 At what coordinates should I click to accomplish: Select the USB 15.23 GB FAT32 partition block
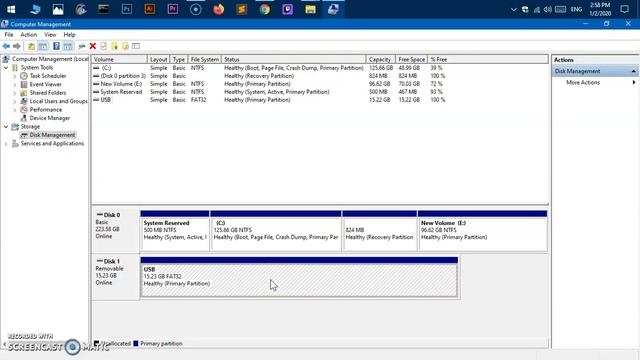pyautogui.click(x=299, y=277)
